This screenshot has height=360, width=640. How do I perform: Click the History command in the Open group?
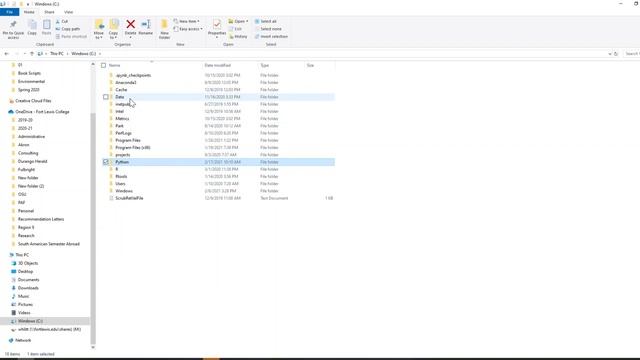point(238,36)
